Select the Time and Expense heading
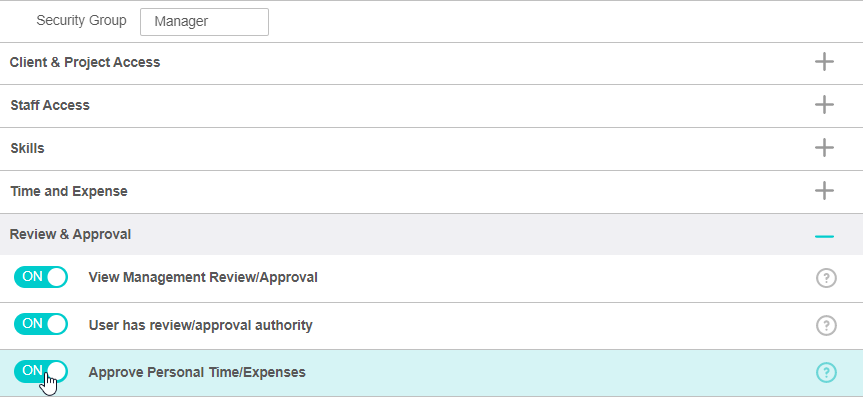The width and height of the screenshot is (863, 397). (x=69, y=191)
